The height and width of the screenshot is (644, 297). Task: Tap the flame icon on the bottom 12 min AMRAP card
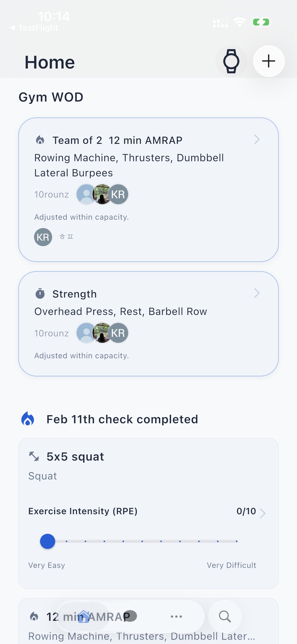pos(34,616)
